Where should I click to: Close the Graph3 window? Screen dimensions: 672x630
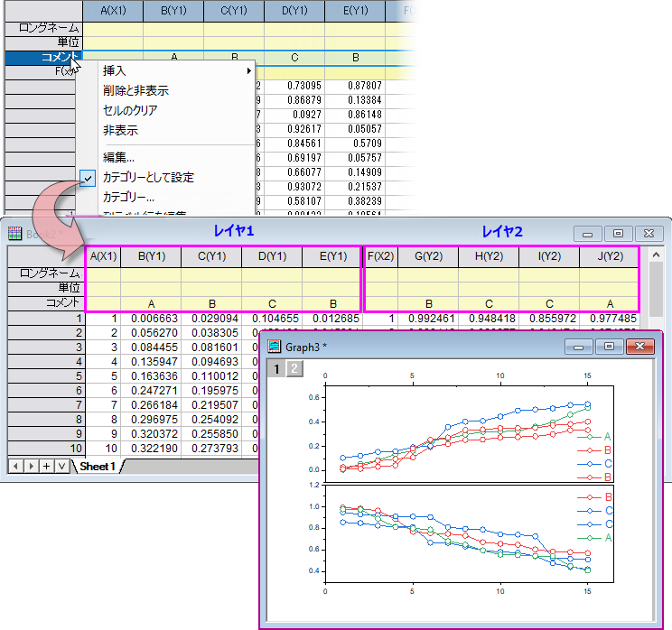[x=639, y=347]
